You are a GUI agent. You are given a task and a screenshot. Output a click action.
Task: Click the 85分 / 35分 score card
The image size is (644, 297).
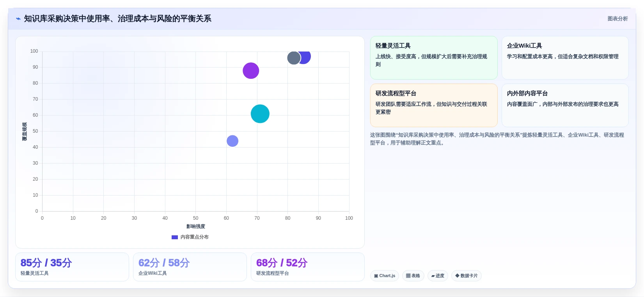click(72, 267)
